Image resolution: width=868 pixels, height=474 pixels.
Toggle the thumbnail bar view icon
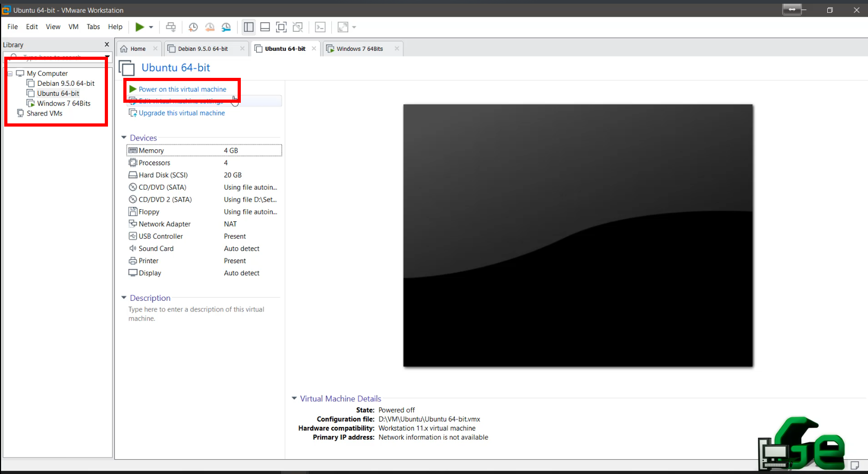pyautogui.click(x=265, y=27)
